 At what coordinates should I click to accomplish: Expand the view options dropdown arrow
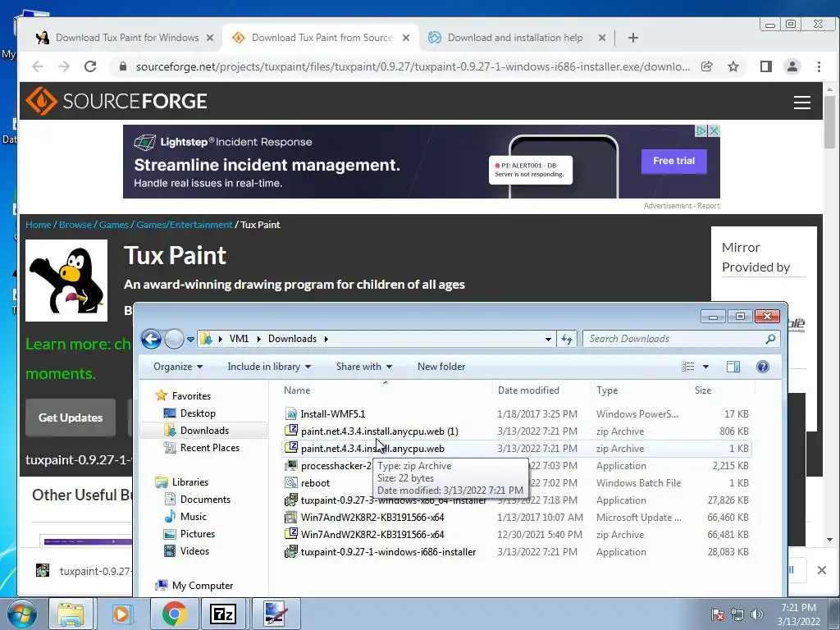point(705,367)
